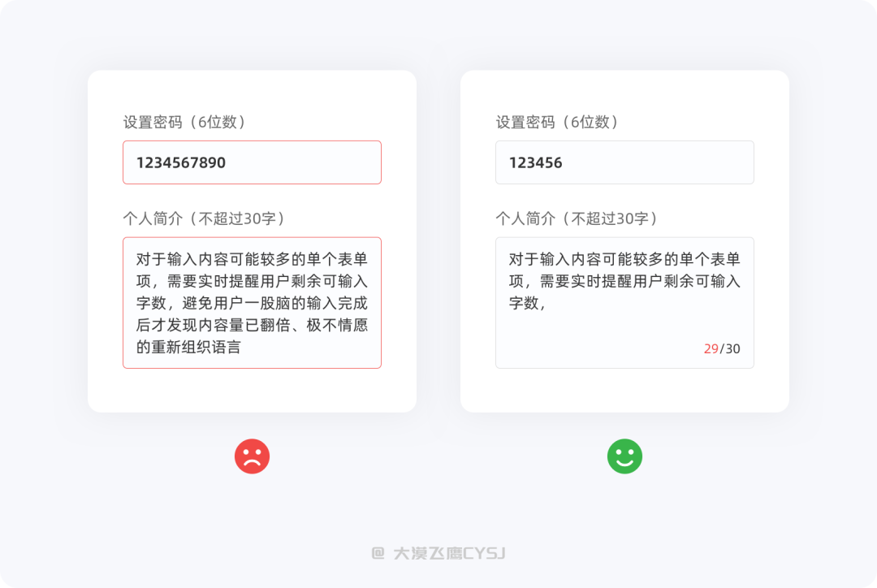
Task: Place cursor on the left 避免用户一股脑 line
Action: [x=252, y=304]
